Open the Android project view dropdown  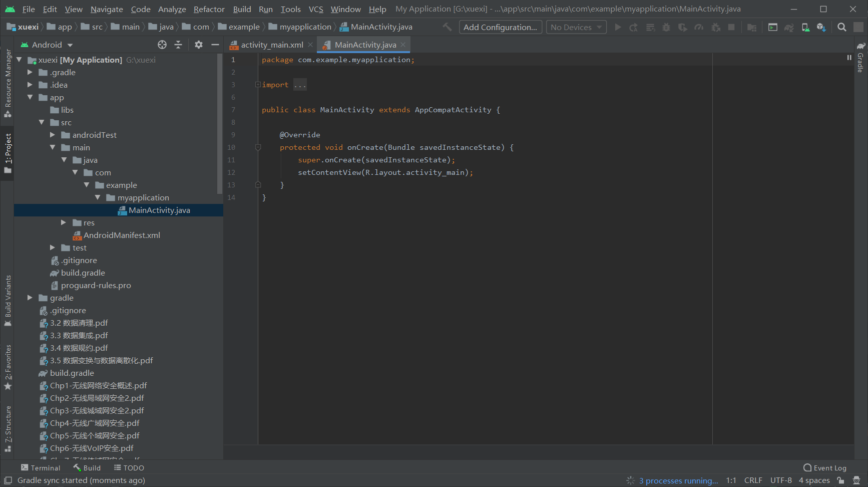click(x=47, y=45)
